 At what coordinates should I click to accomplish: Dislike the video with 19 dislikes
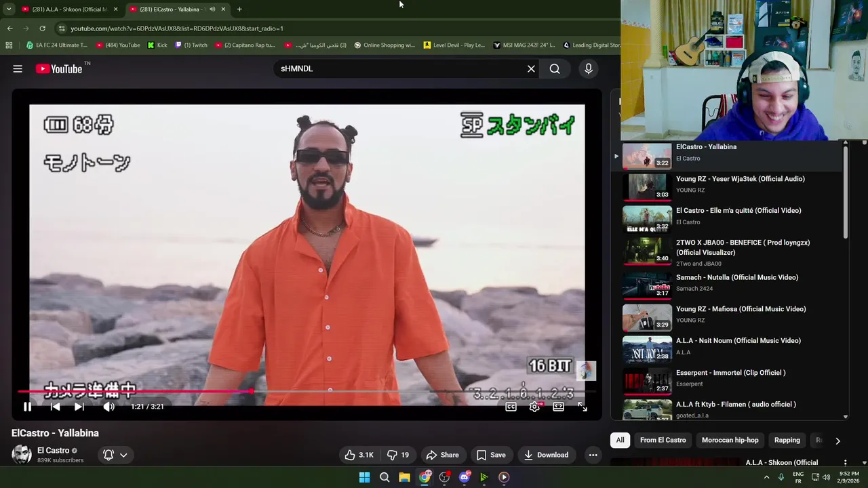tap(398, 455)
